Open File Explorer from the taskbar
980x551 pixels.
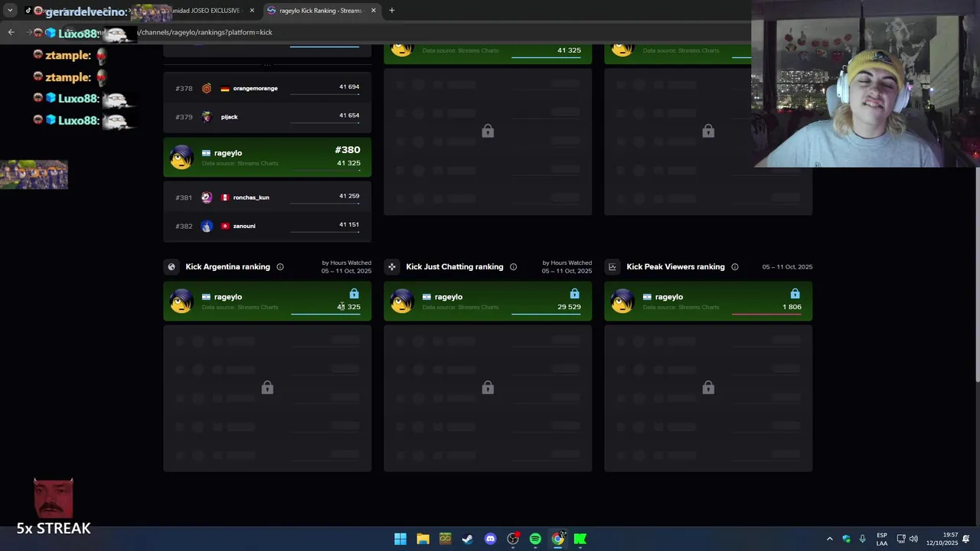tap(423, 539)
